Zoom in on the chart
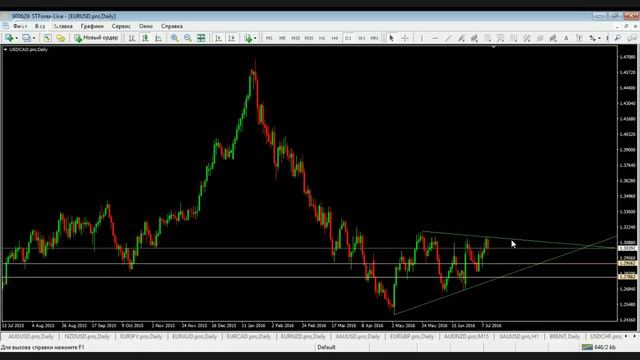This screenshot has height=360, width=640. click(175, 38)
